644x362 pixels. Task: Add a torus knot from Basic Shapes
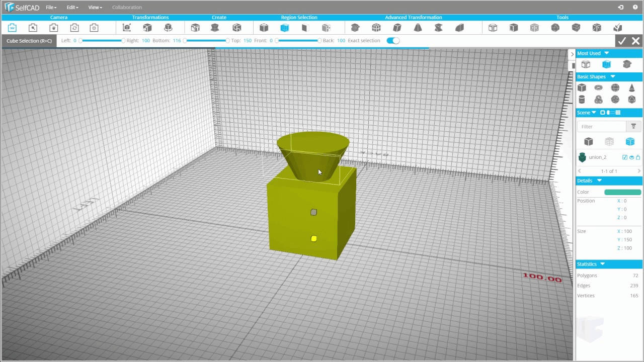point(598,99)
